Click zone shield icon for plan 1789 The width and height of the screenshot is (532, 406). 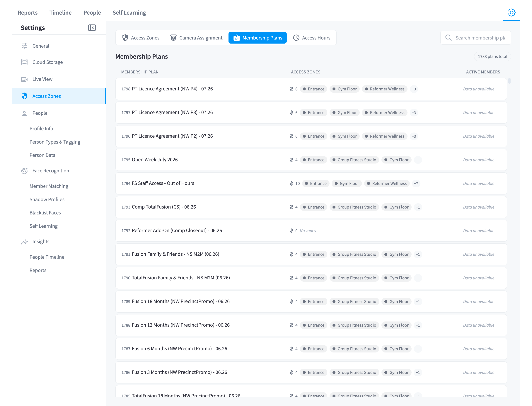(291, 302)
